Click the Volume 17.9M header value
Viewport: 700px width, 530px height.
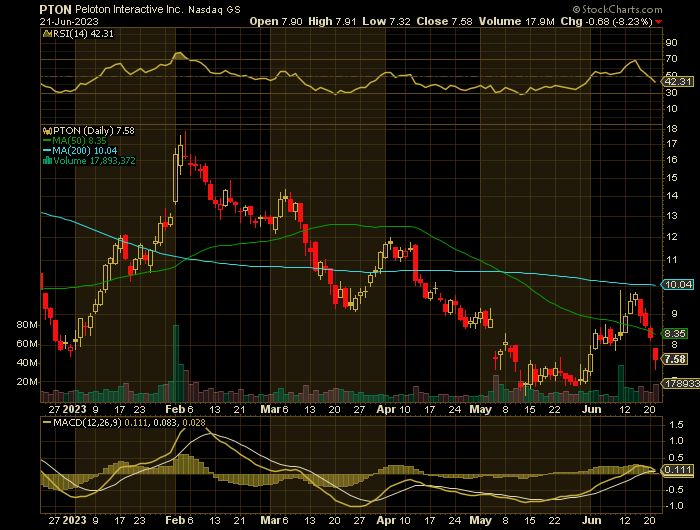[517, 21]
